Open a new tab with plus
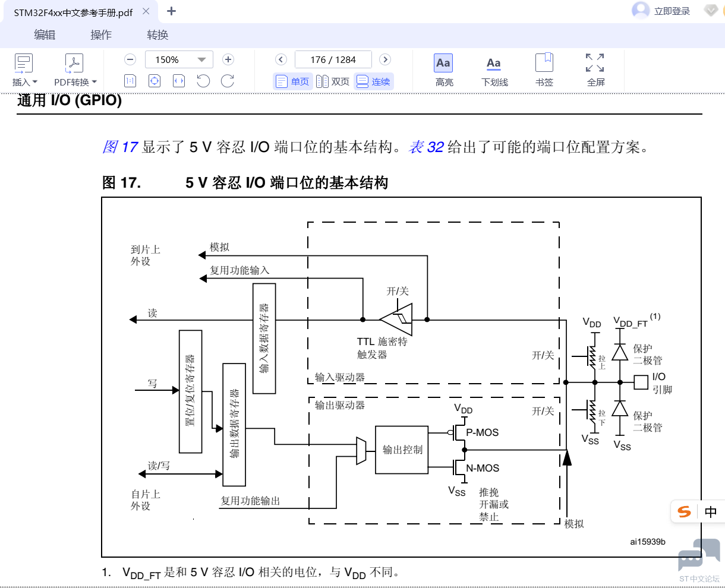Image resolution: width=725 pixels, height=588 pixels. click(171, 11)
